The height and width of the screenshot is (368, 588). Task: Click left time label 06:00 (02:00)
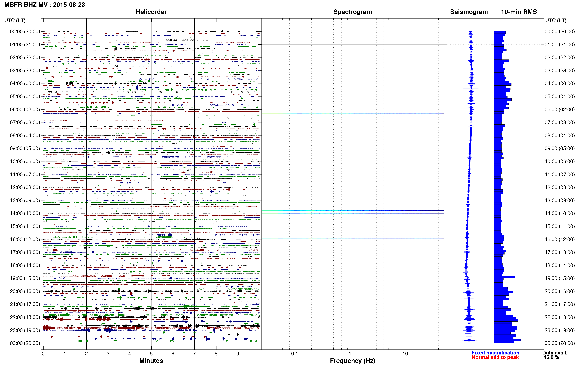tap(25, 110)
